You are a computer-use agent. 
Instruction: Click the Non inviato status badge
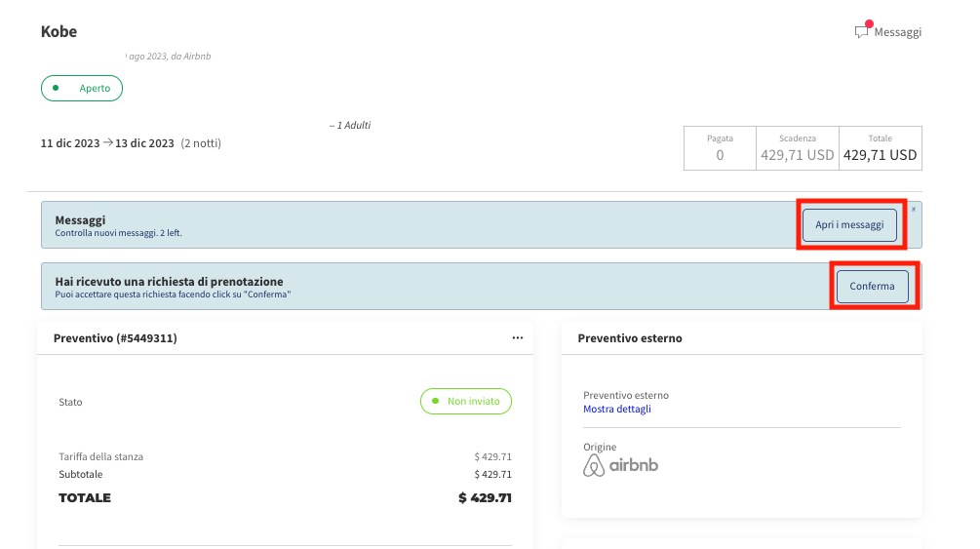coord(466,402)
